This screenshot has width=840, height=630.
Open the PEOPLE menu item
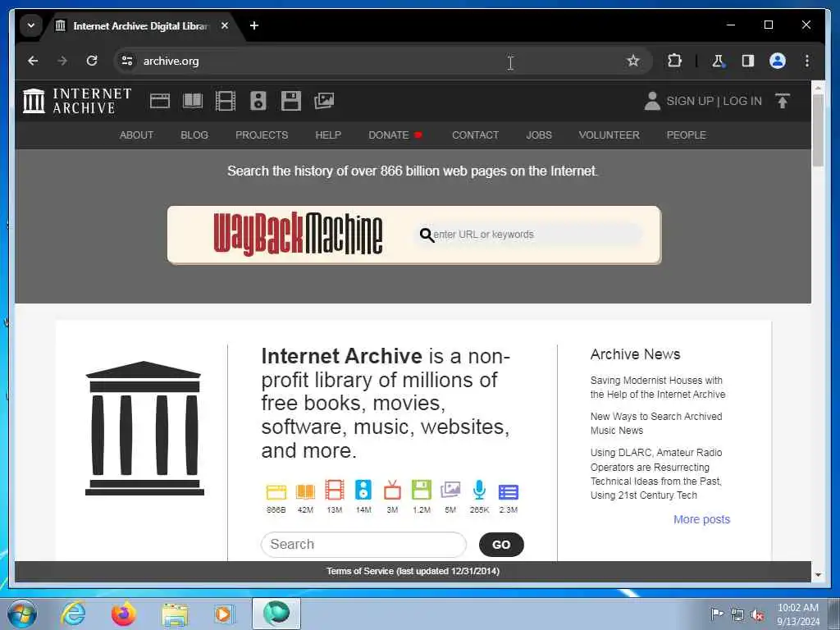tap(687, 135)
